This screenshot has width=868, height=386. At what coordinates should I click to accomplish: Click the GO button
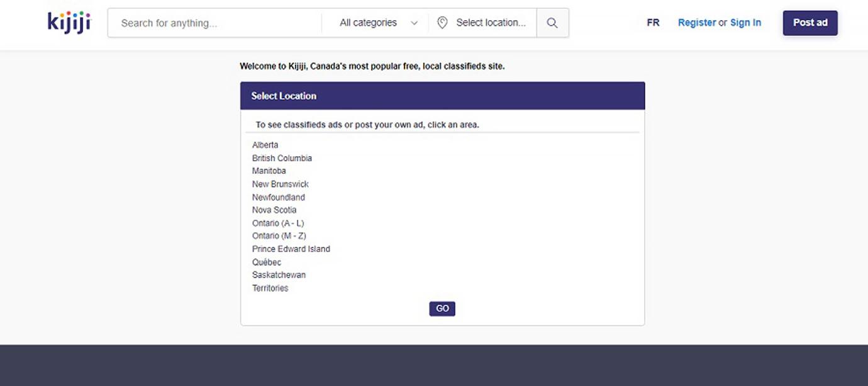pos(442,309)
